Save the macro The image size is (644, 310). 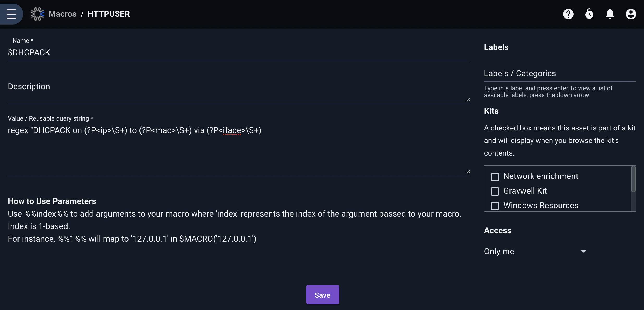coord(323,295)
